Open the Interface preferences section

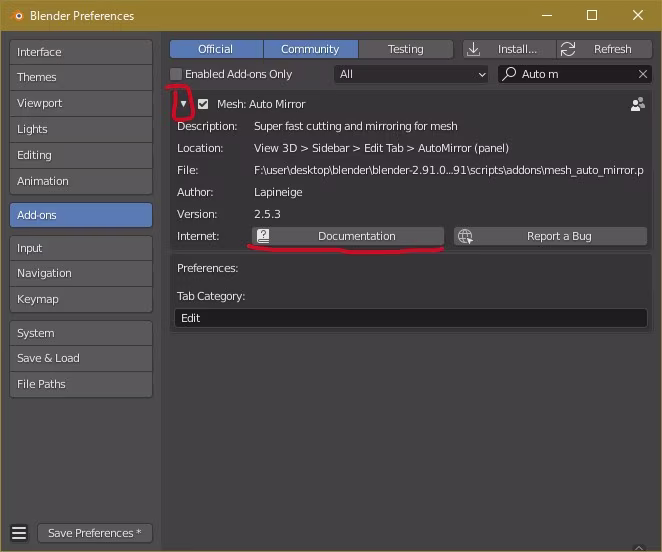[x=81, y=52]
